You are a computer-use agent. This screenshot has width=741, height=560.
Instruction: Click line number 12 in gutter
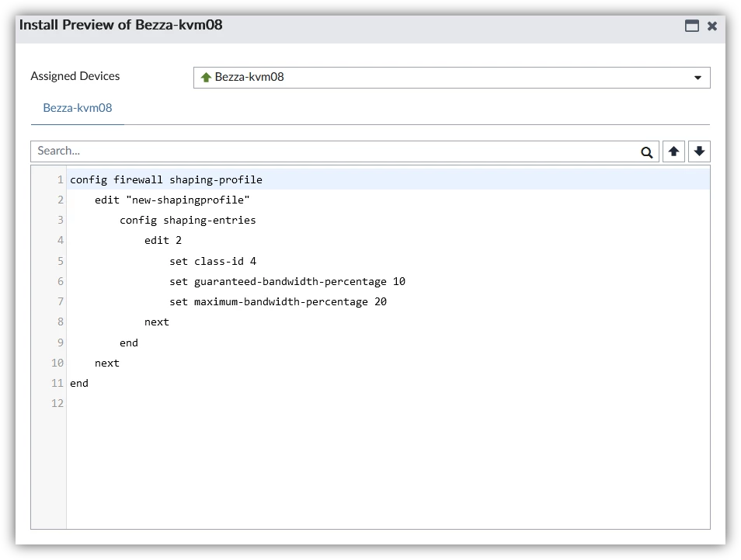57,404
